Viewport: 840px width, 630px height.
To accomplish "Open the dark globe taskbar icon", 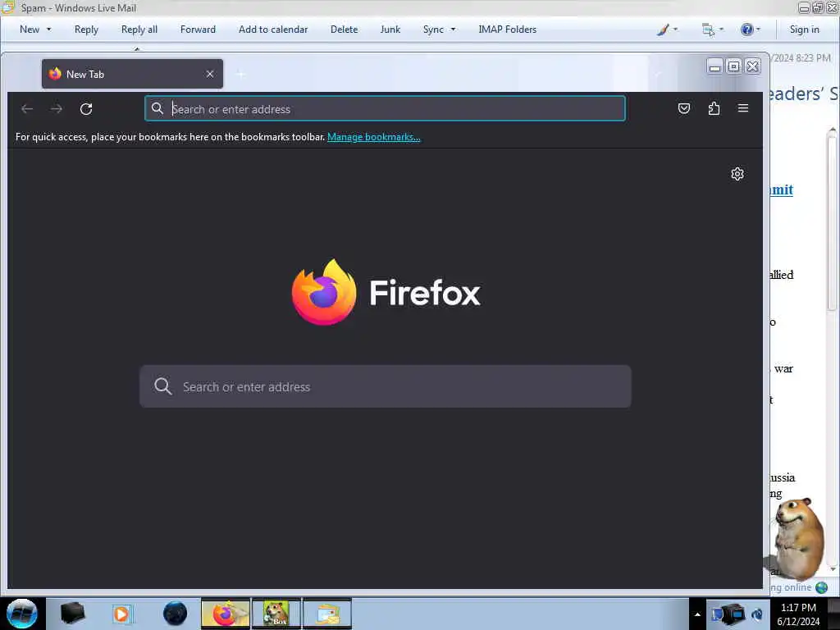I will [175, 614].
